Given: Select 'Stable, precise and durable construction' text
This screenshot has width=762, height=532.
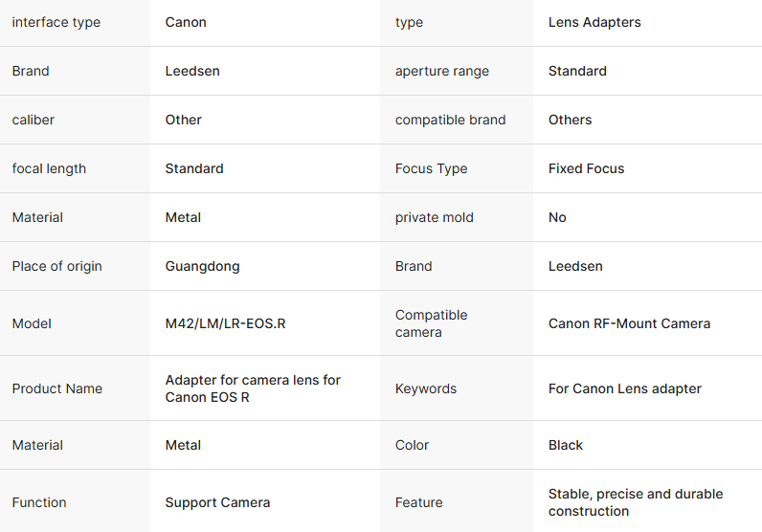Looking at the screenshot, I should [x=636, y=502].
